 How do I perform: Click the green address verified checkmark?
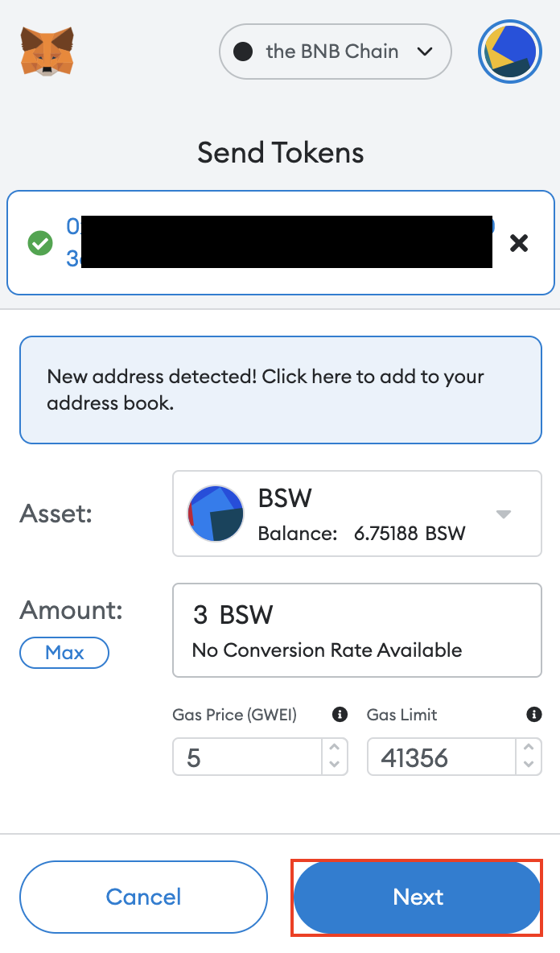40,243
